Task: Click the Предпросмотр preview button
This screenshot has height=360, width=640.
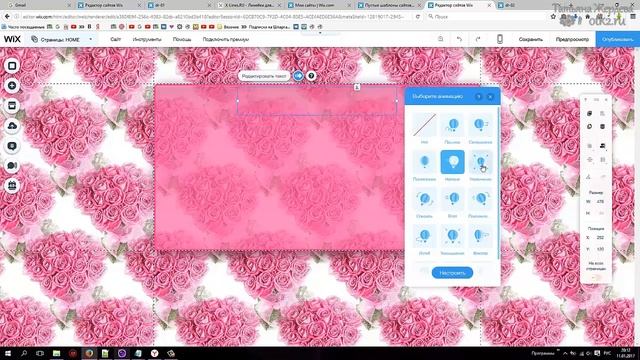Action: 572,39
